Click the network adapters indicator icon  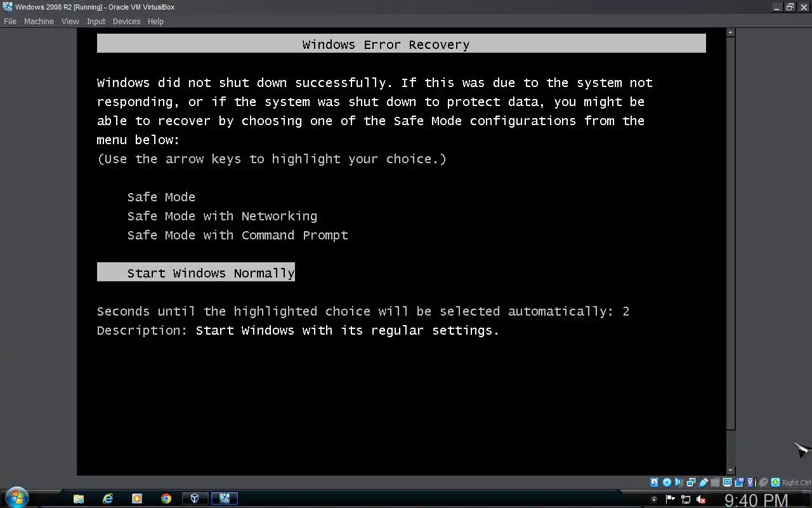(x=691, y=483)
